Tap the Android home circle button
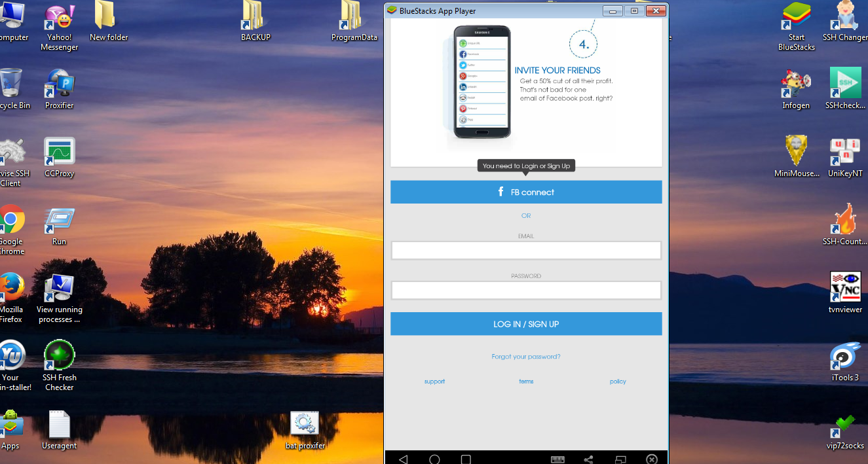The height and width of the screenshot is (464, 868). tap(434, 459)
